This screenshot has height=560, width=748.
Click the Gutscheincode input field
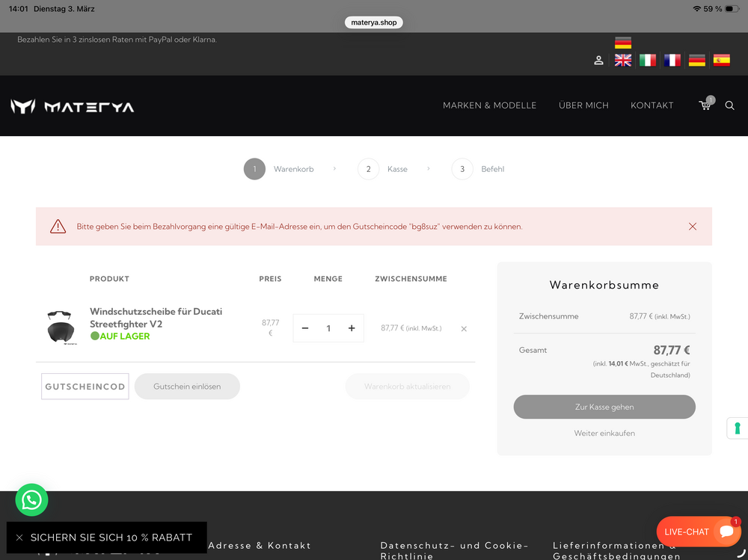85,387
